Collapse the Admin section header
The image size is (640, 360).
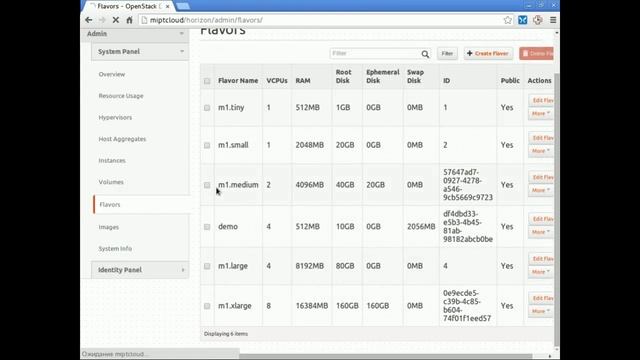pyautogui.click(x=135, y=34)
